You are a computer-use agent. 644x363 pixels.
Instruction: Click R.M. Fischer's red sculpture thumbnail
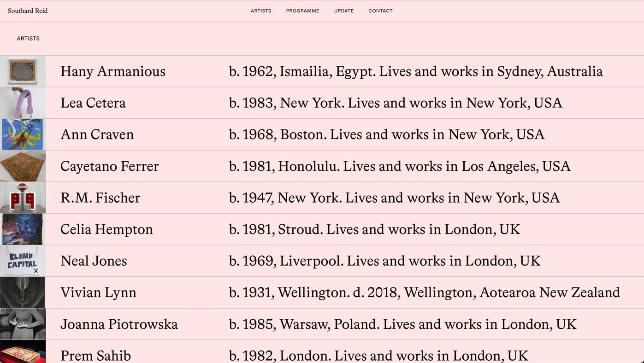tap(23, 198)
